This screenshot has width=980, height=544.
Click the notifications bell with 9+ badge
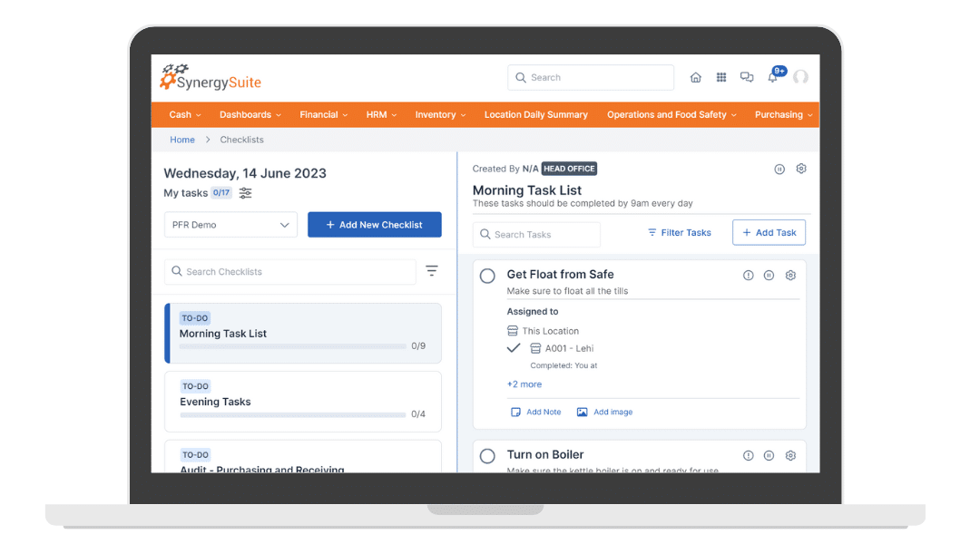tap(773, 77)
